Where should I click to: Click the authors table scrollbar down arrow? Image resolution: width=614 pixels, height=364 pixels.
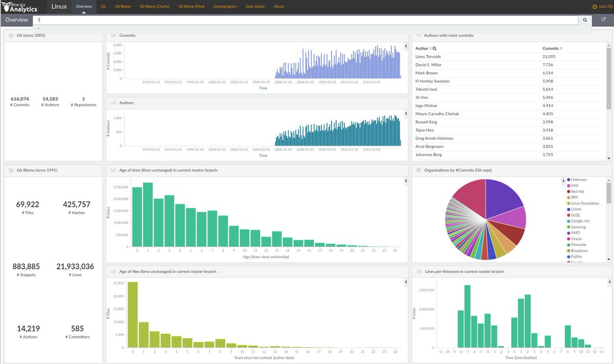pyautogui.click(x=608, y=158)
